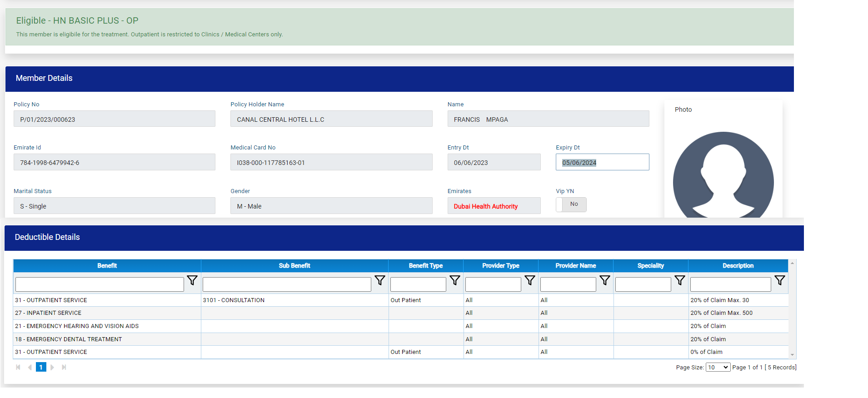Click the Description column header
Screen dimensions: 868x398
click(x=738, y=266)
